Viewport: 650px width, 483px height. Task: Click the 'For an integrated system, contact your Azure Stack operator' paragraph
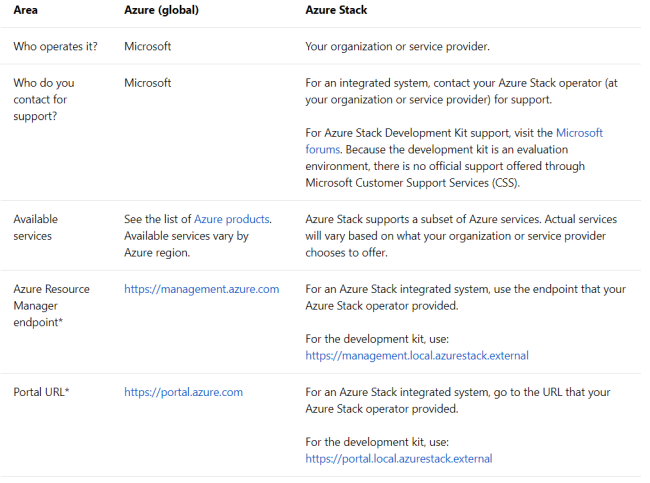(x=461, y=91)
